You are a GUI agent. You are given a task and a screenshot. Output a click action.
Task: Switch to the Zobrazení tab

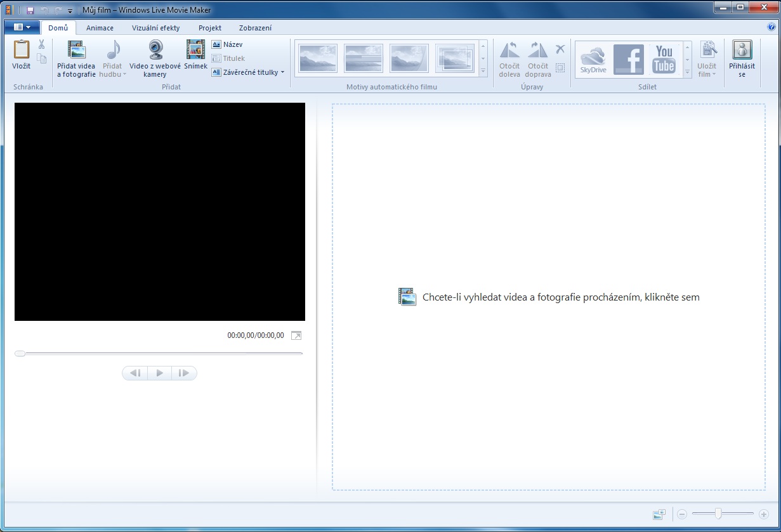[256, 28]
